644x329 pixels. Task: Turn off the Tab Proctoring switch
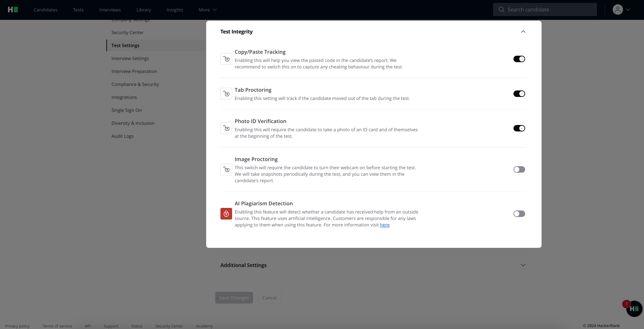[519, 94]
